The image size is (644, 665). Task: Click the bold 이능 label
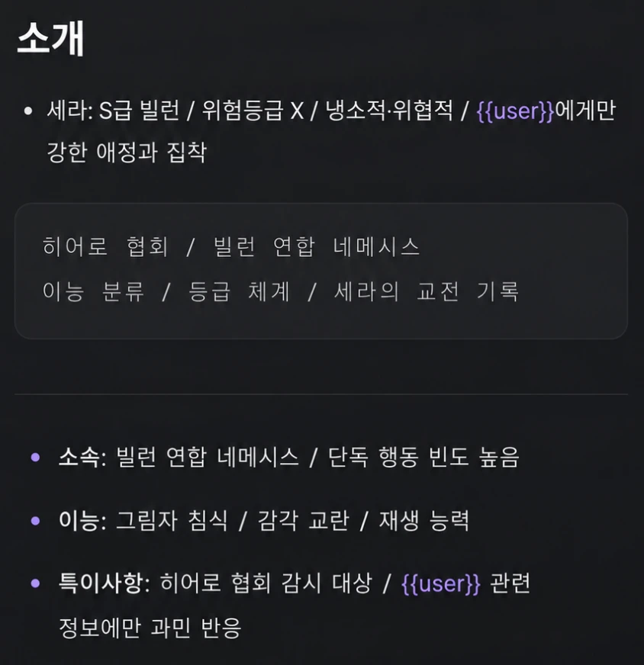79,520
